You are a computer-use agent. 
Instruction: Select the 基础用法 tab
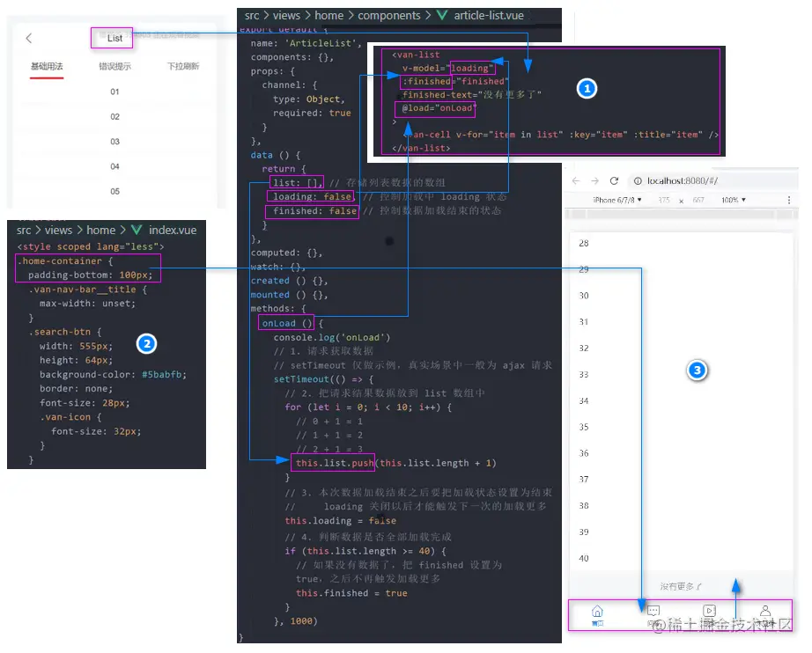[47, 66]
